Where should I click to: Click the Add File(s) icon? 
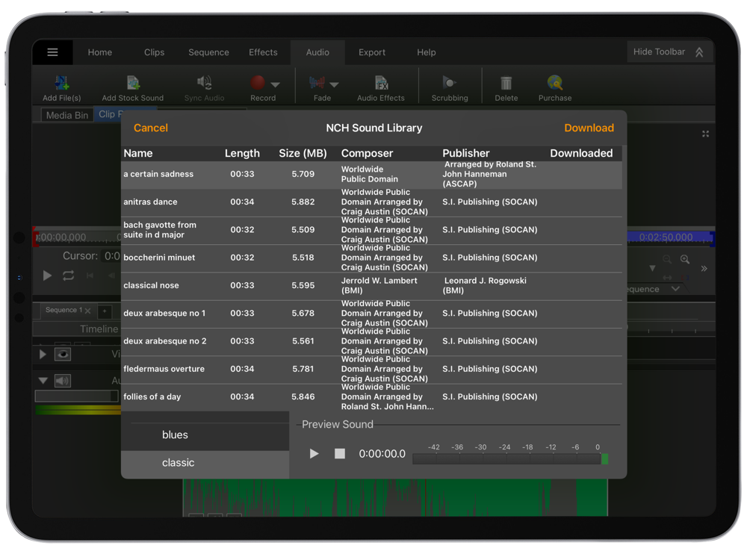tap(61, 83)
